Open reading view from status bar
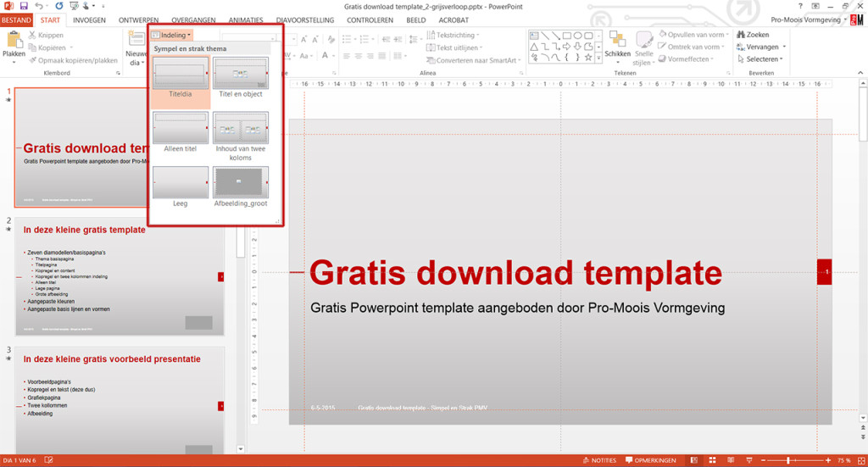Image resolution: width=868 pixels, height=467 pixels. pos(731,460)
